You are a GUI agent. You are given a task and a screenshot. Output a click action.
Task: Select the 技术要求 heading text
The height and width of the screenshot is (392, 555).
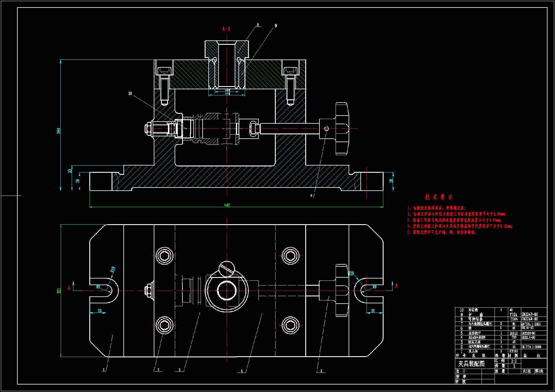439,197
